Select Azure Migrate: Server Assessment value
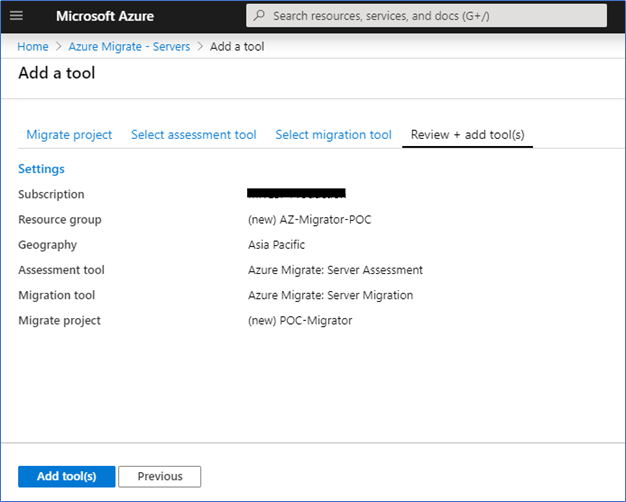Image resolution: width=626 pixels, height=502 pixels. 335,270
